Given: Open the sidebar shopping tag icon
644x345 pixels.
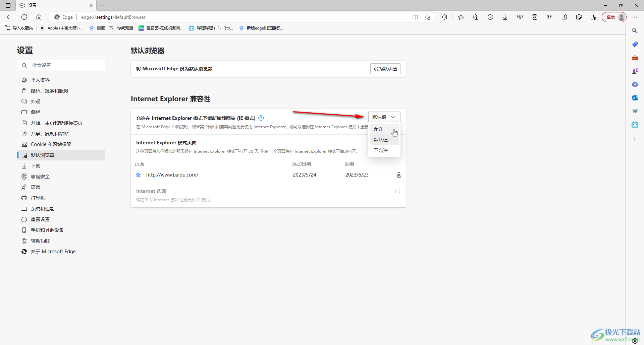Looking at the screenshot, I should pos(635,44).
